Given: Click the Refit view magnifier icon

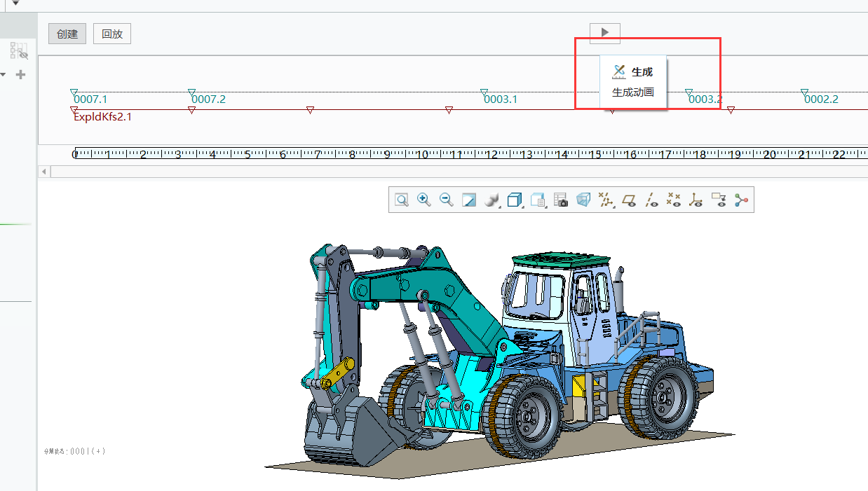Looking at the screenshot, I should (x=402, y=200).
